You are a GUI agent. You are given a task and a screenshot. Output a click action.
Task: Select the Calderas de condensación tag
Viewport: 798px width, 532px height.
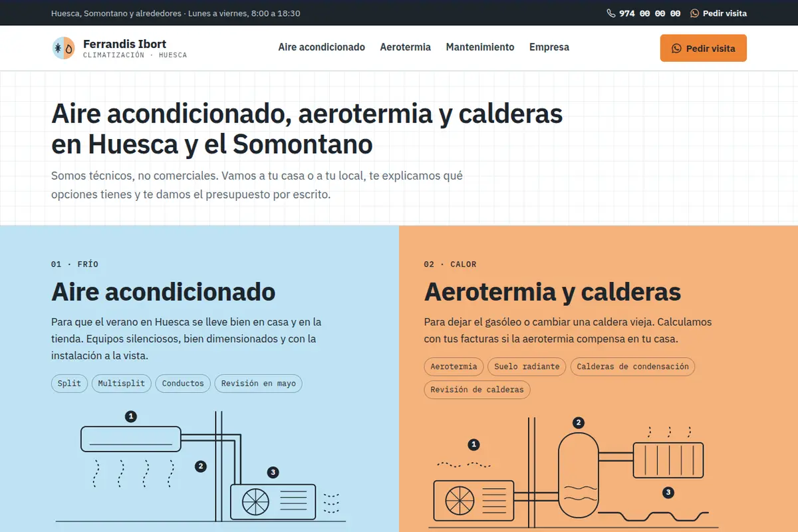pos(633,366)
